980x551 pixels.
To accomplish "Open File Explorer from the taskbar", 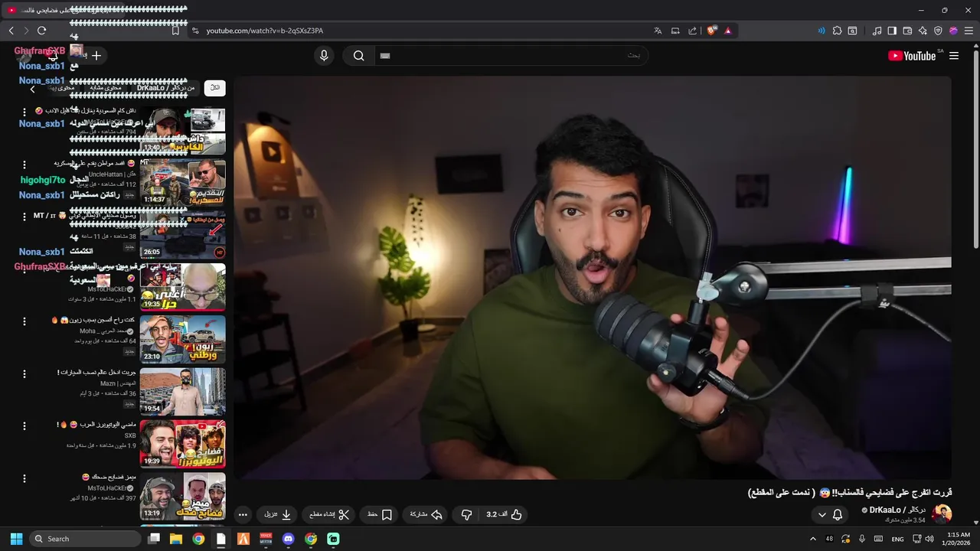I will [175, 539].
